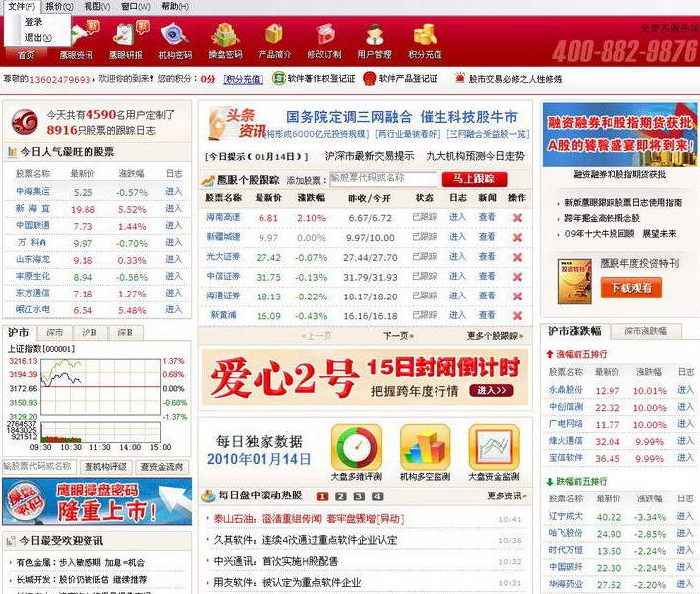
Task: Switch to the 深市 index tab
Action: tap(54, 333)
